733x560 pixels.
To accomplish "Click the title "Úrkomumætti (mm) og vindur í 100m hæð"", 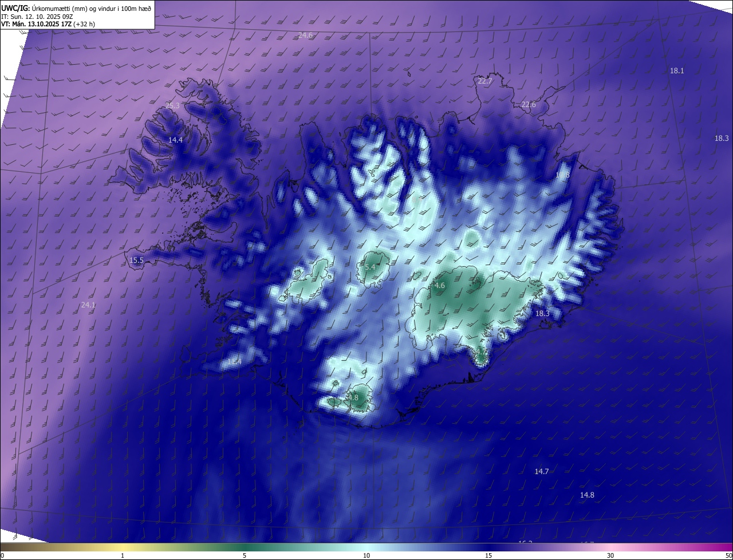I will click(x=91, y=8).
